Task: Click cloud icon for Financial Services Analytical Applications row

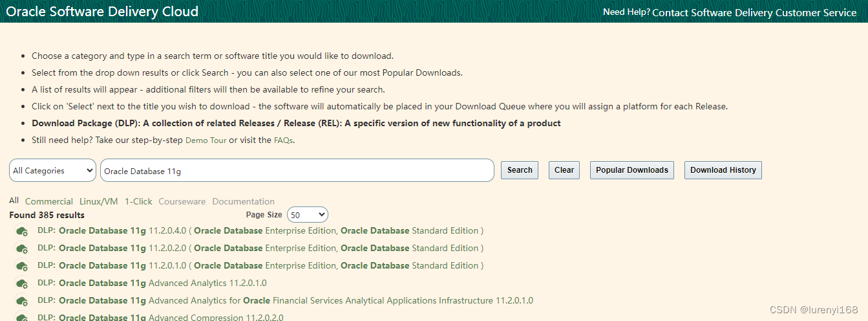Action: (22, 301)
